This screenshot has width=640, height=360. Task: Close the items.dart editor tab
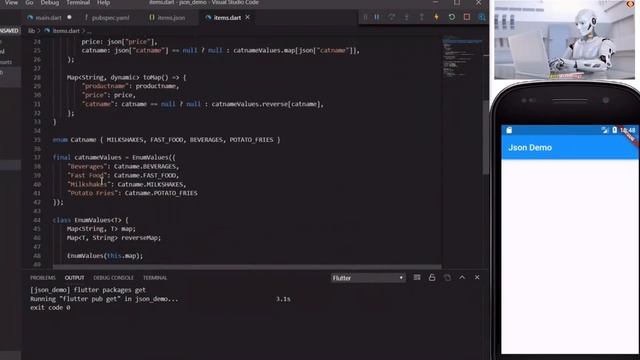coord(248,18)
